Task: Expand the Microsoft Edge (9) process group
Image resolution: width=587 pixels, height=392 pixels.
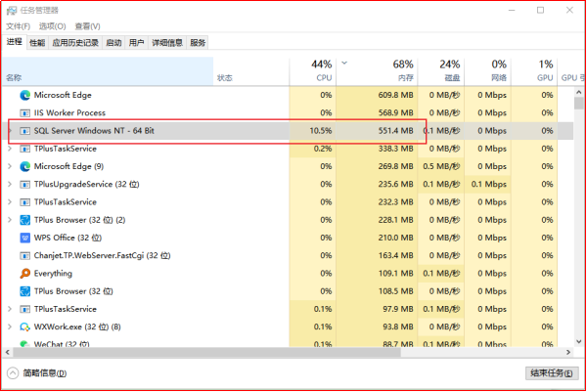Action: [x=10, y=166]
